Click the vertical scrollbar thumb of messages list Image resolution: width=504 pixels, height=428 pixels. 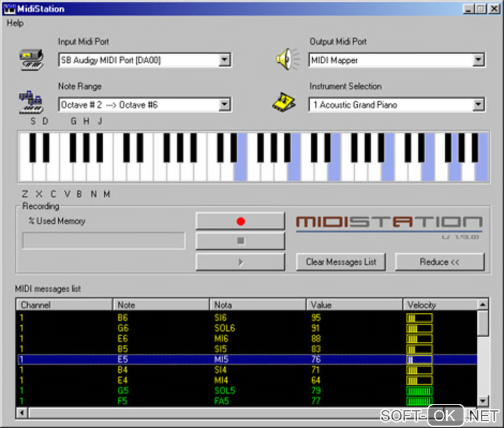point(483,324)
